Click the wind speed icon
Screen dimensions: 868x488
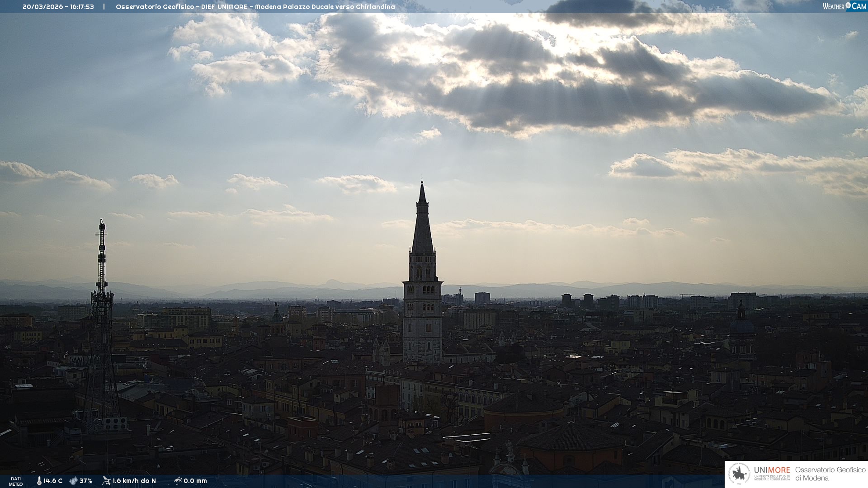point(106,481)
